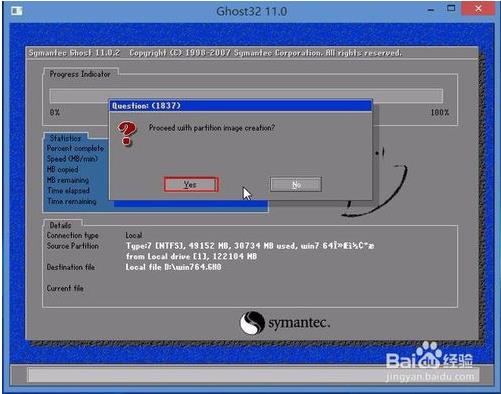Select the Statistics panel tab label
Screen dimensions: 501x394
66,138
